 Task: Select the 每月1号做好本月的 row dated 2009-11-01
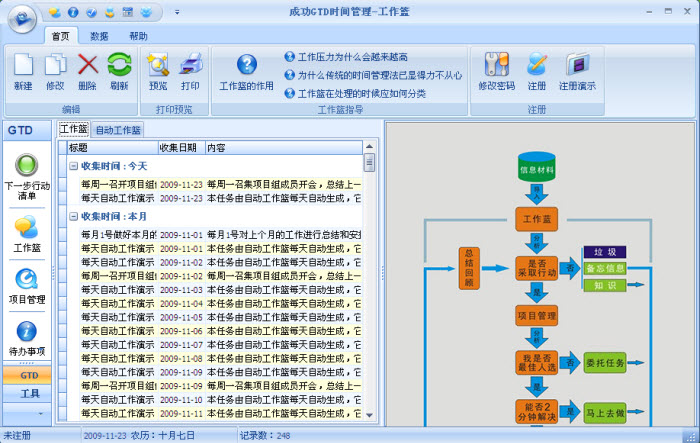[221, 235]
